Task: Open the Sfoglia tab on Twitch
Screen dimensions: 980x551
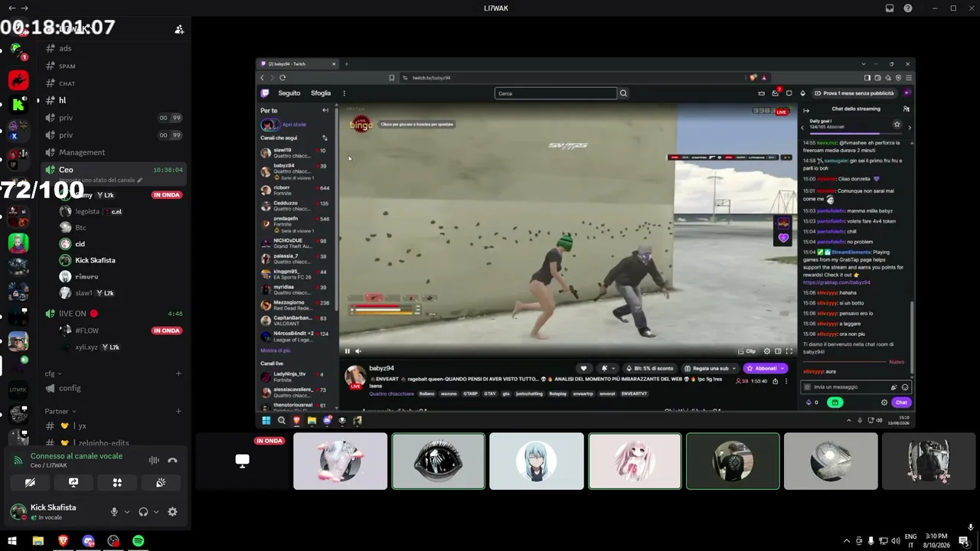Action: tap(321, 93)
